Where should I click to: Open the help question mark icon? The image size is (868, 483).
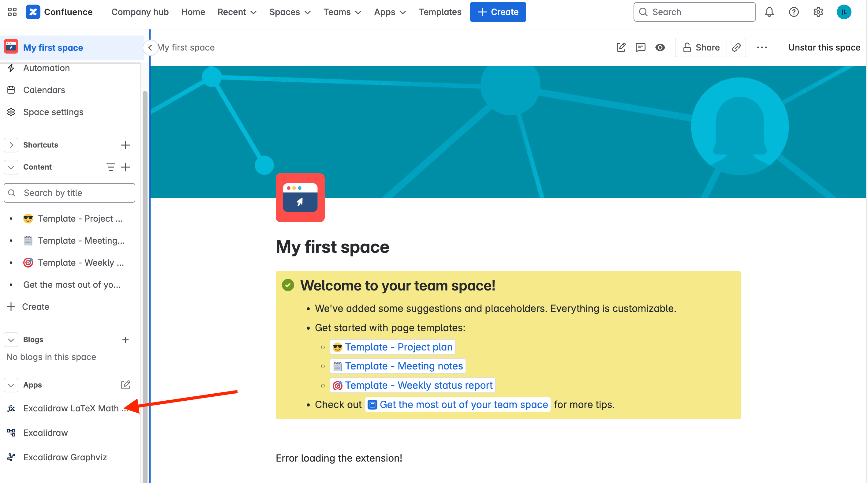[x=794, y=12]
